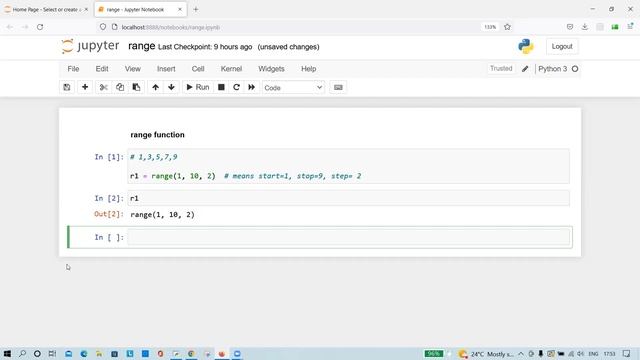Open the Edit menu

point(102,69)
